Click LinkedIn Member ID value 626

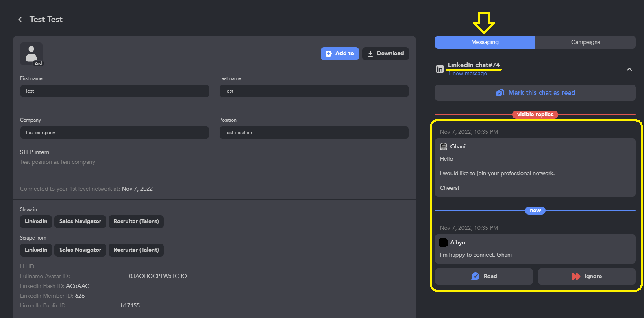click(80, 296)
